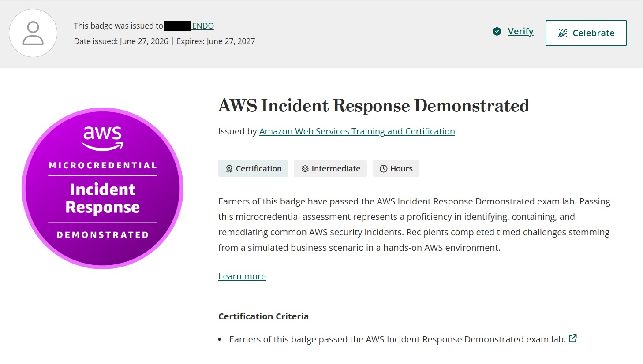
Task: Click the green verified checkmark icon
Action: 497,31
